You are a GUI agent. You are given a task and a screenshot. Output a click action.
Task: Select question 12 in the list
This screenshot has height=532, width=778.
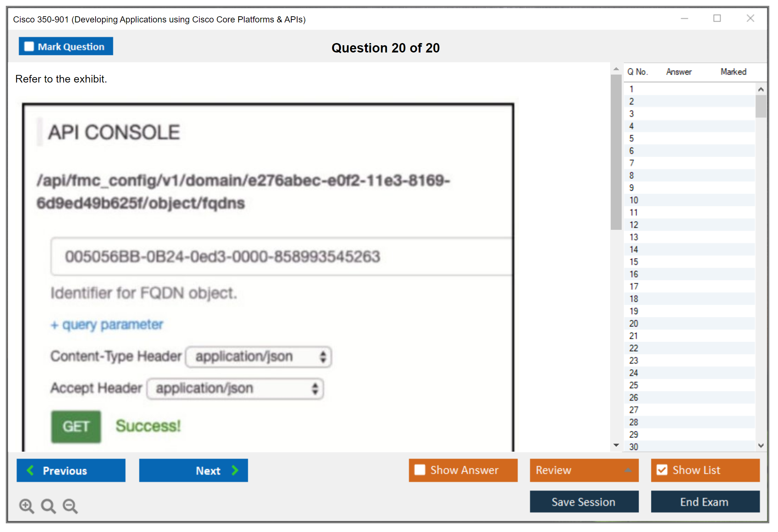(634, 225)
